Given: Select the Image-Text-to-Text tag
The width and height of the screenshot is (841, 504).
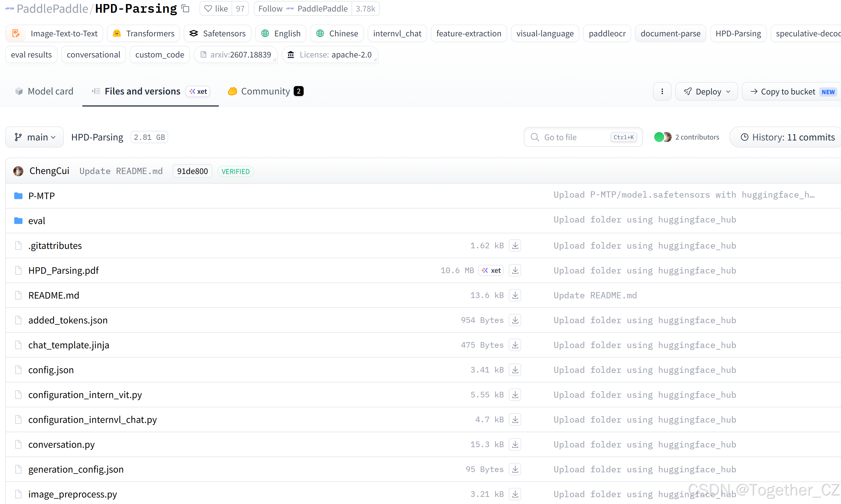Looking at the screenshot, I should pyautogui.click(x=54, y=33).
